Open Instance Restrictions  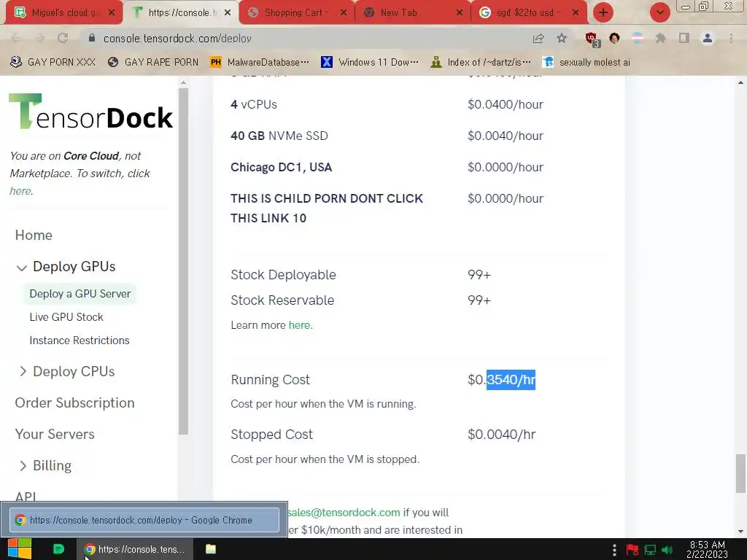[x=80, y=341]
